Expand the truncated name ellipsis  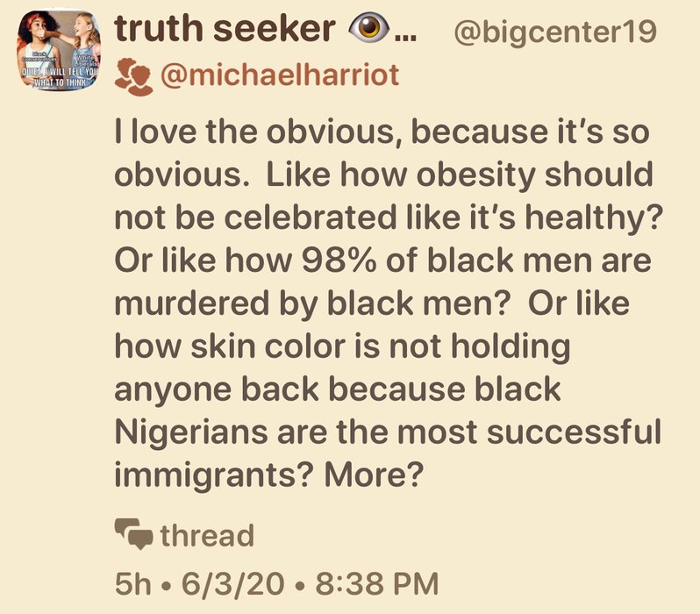[404, 33]
